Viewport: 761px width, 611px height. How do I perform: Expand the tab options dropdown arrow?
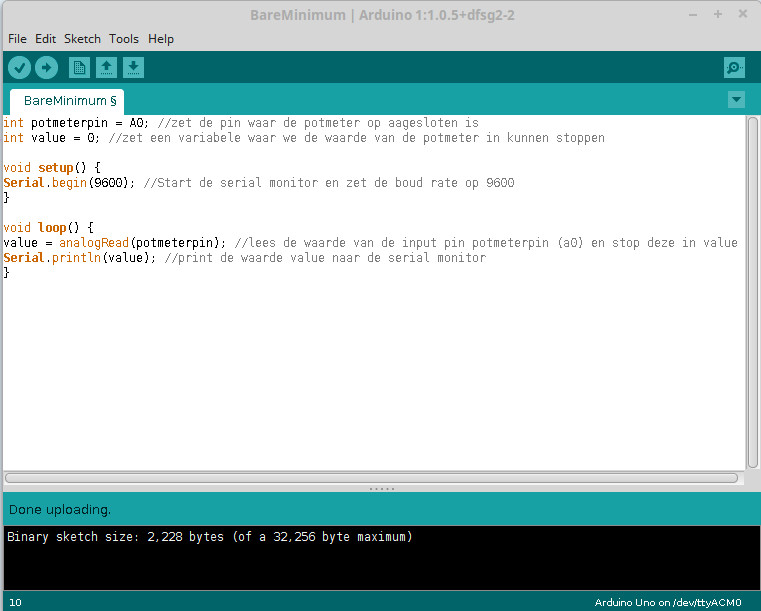[x=737, y=99]
